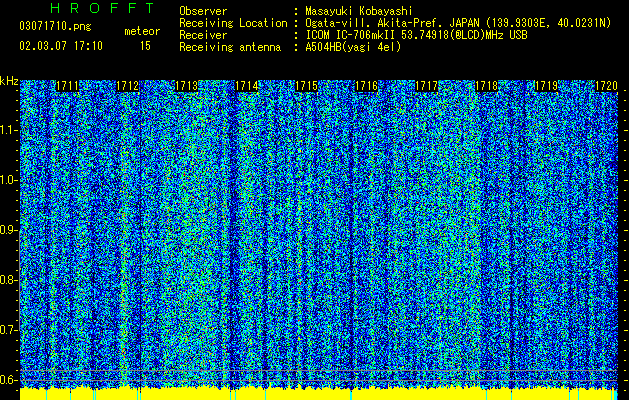
Task: Click observer name Masayuki Kobayashi
Action: point(359,11)
